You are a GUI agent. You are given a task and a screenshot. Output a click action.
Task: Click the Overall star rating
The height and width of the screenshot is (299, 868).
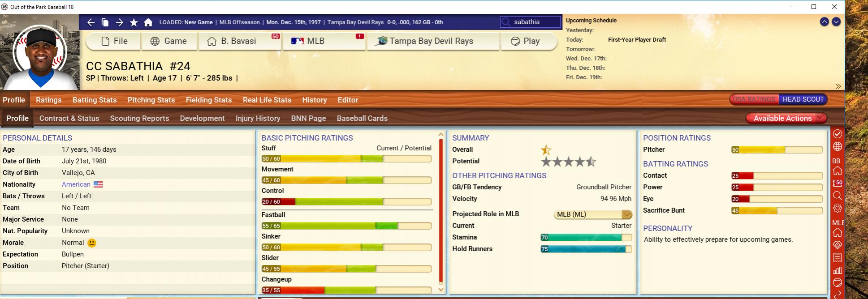(546, 149)
